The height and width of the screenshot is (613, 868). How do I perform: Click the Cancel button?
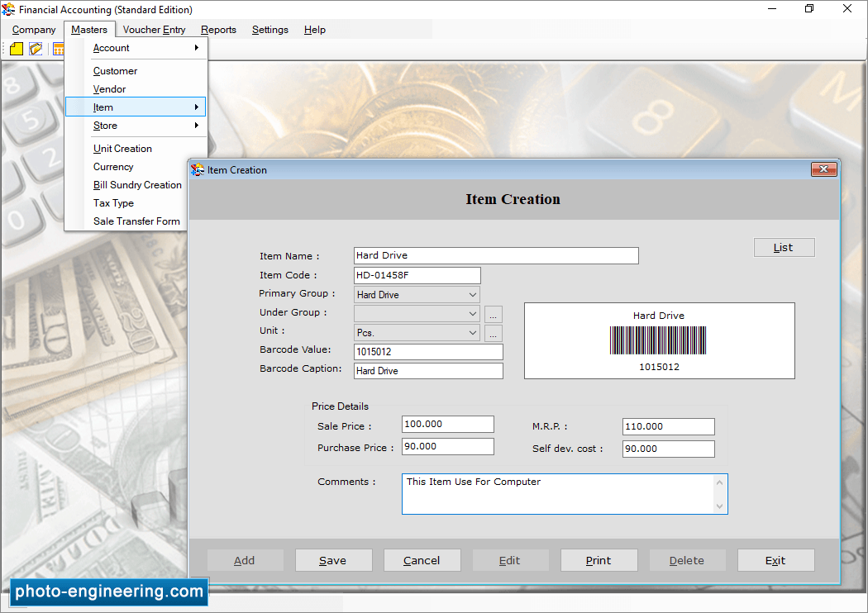(x=422, y=560)
